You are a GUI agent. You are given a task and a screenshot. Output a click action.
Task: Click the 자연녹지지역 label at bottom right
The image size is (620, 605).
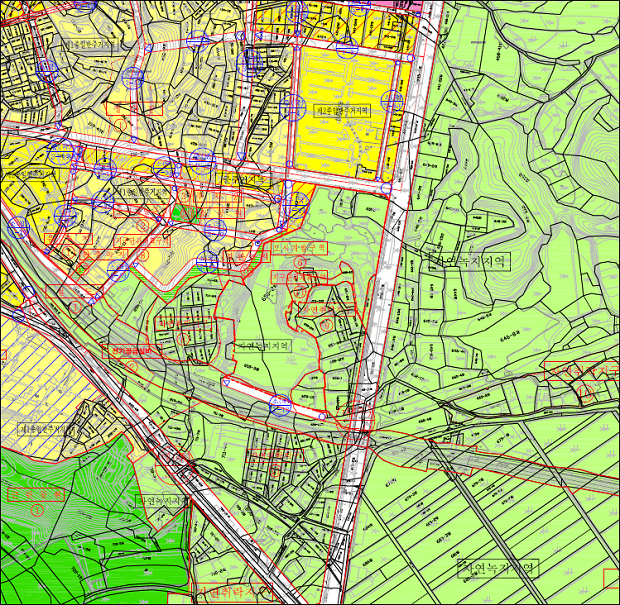[x=498, y=568]
